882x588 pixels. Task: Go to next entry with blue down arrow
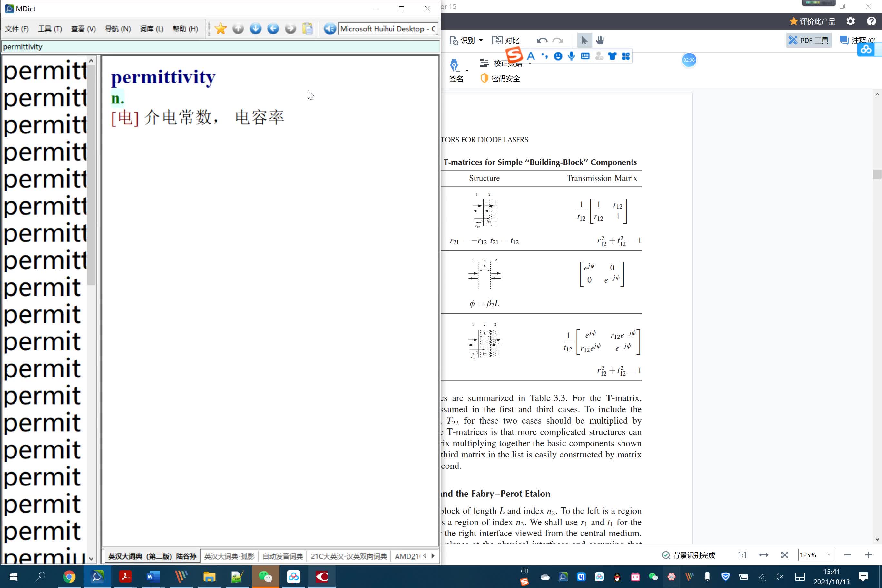(x=255, y=28)
